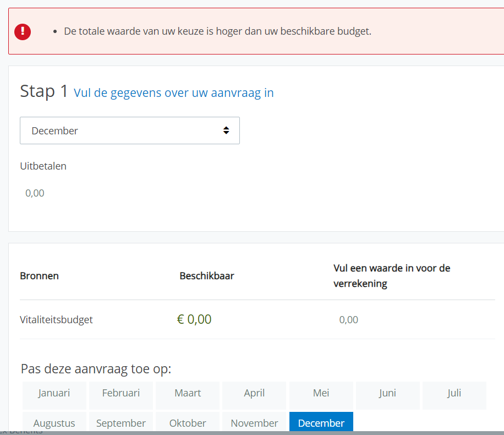Click 'Vul de gegevens over uw aanvraag in' link

(173, 93)
